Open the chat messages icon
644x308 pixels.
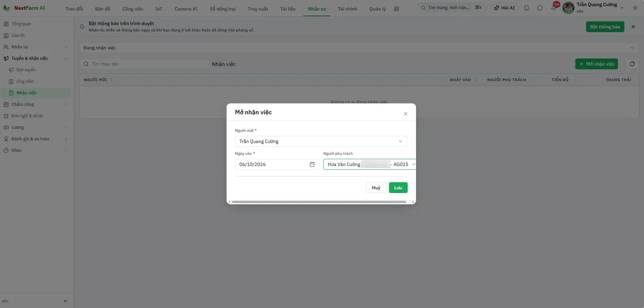click(x=540, y=8)
